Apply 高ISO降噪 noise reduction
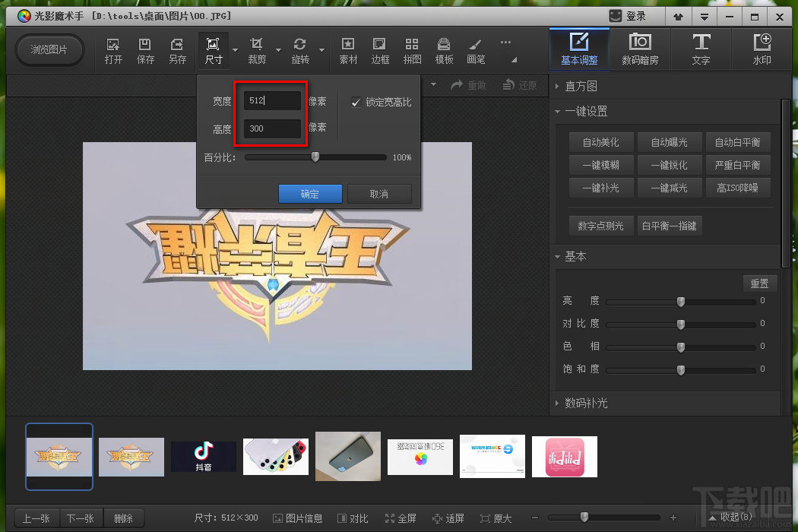Screen dimensions: 798x532 pyautogui.click(x=737, y=188)
